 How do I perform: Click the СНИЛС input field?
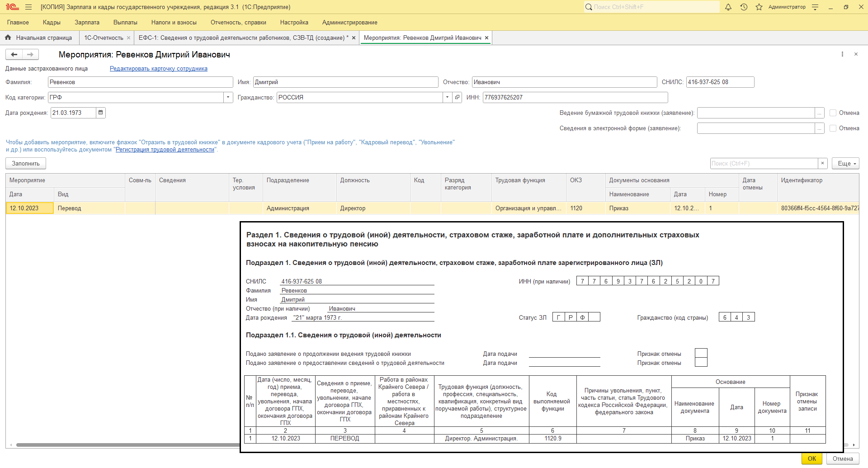(720, 82)
